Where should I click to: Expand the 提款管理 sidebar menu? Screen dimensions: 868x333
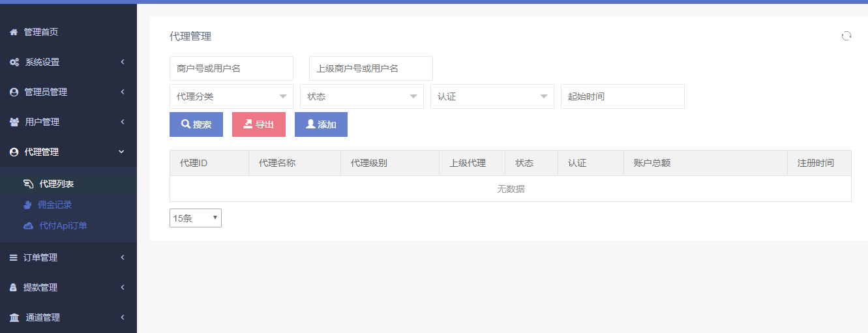pos(68,287)
